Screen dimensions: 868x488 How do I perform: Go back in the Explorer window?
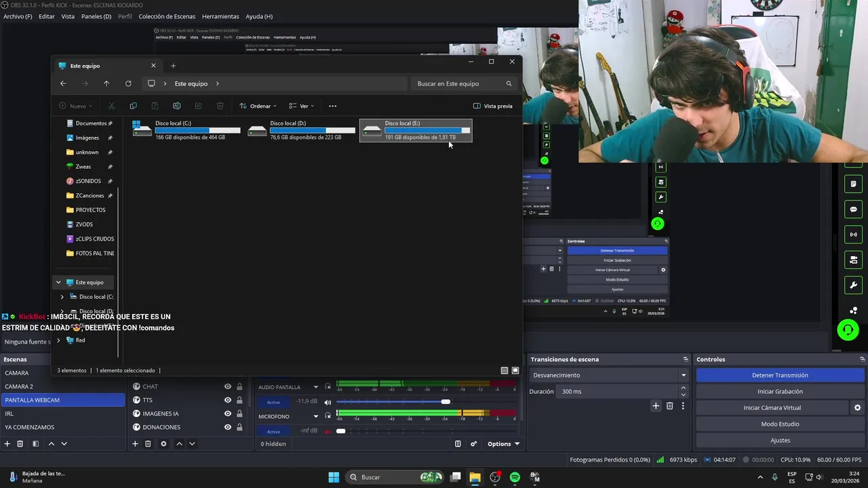[63, 83]
